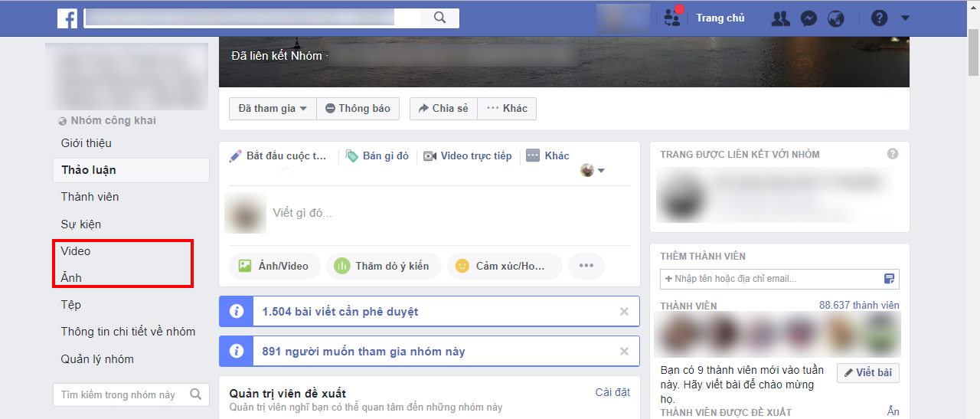Image resolution: width=980 pixels, height=419 pixels.
Task: Open the posting-identity avatar dropdown in composer
Action: (593, 170)
